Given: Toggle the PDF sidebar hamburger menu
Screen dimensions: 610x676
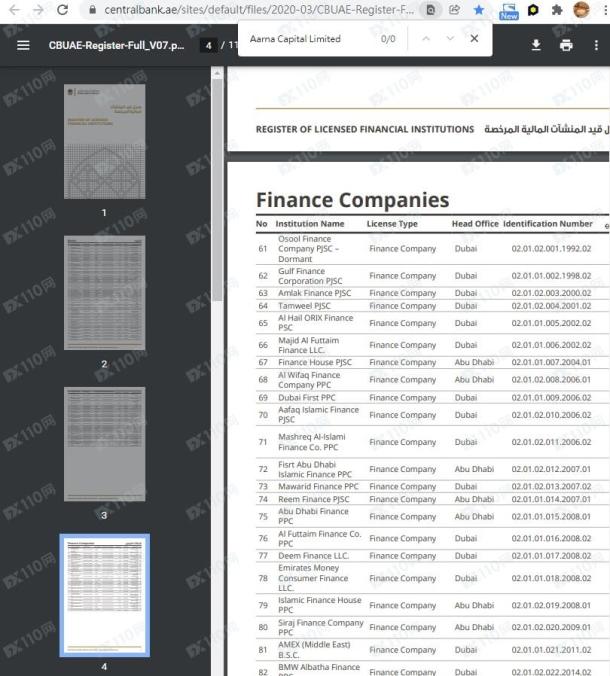Looking at the screenshot, I should (x=23, y=45).
